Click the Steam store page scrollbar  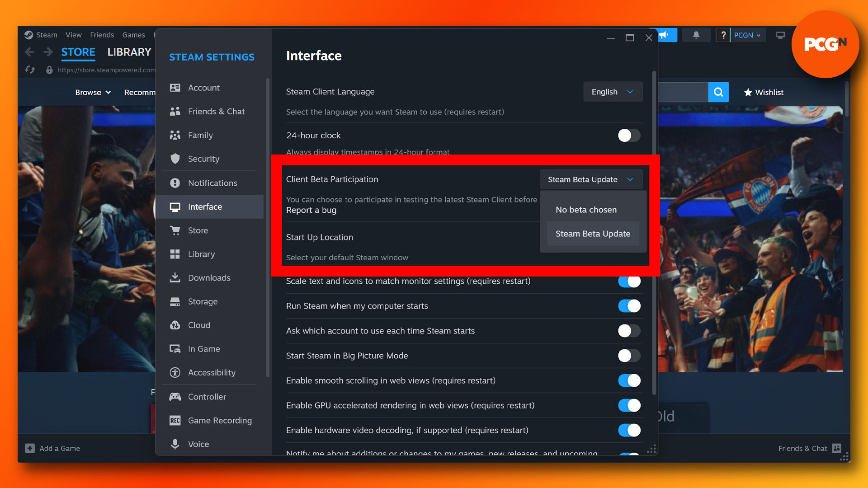pos(846,99)
